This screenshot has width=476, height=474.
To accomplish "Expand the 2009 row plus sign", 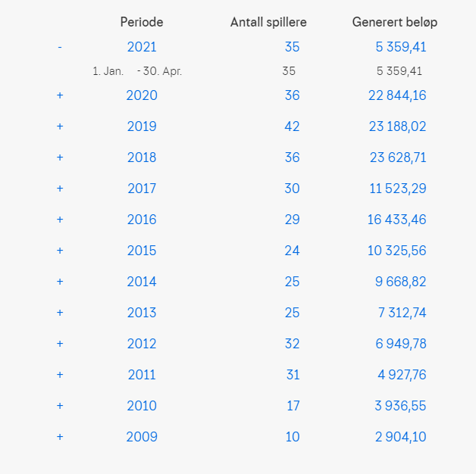I will pos(60,437).
